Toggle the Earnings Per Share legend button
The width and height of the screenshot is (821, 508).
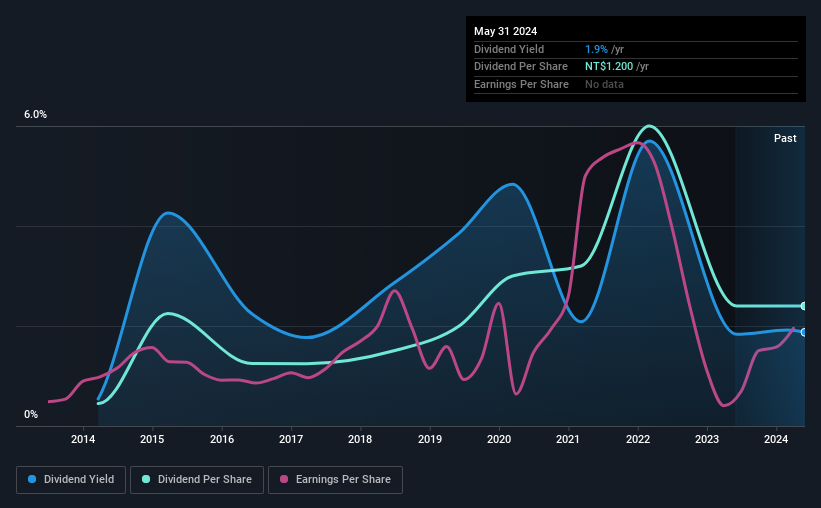335,480
